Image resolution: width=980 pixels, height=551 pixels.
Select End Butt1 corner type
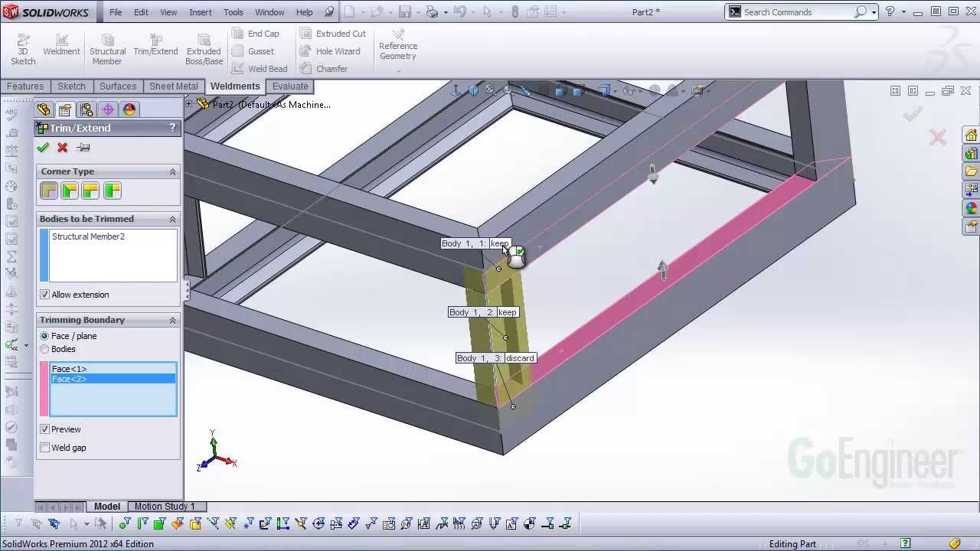pos(91,191)
